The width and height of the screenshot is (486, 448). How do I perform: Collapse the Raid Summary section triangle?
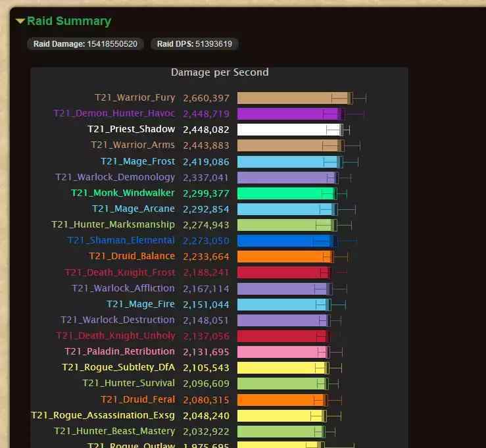coord(20,21)
